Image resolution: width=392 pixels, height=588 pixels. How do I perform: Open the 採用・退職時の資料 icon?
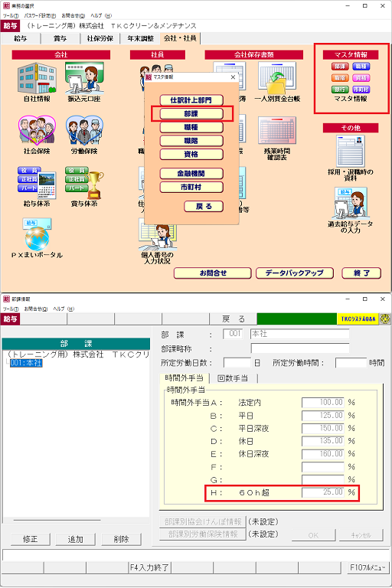point(351,151)
